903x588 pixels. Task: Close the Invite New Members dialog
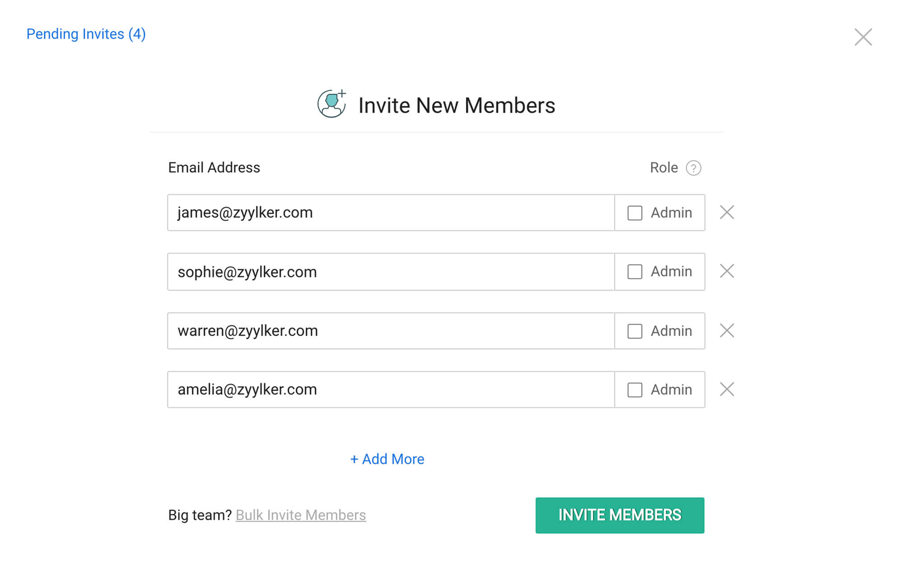point(863,37)
